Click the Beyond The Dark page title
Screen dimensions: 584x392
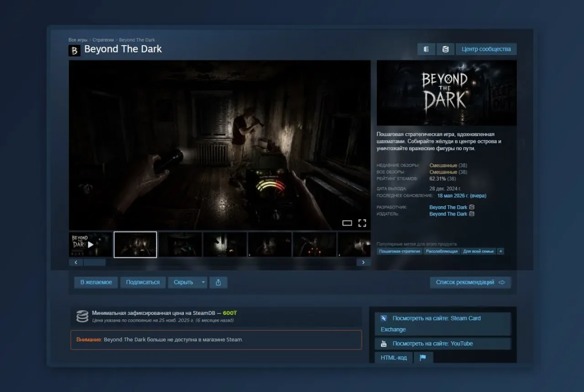[123, 49]
